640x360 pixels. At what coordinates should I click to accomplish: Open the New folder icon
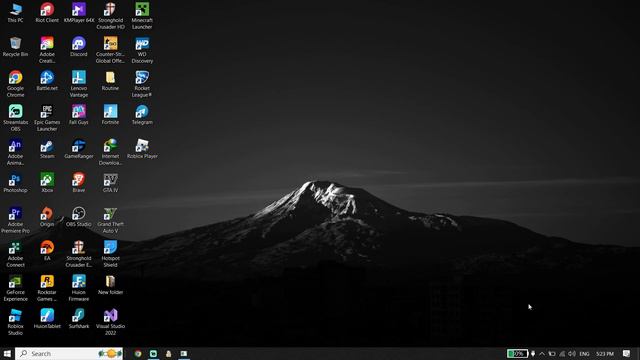110,285
